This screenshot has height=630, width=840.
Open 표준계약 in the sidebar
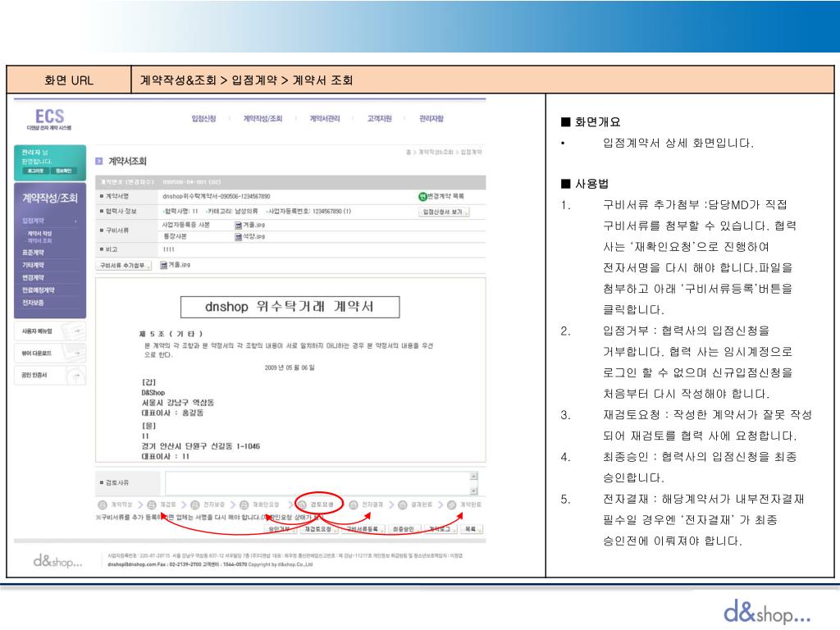(x=33, y=253)
